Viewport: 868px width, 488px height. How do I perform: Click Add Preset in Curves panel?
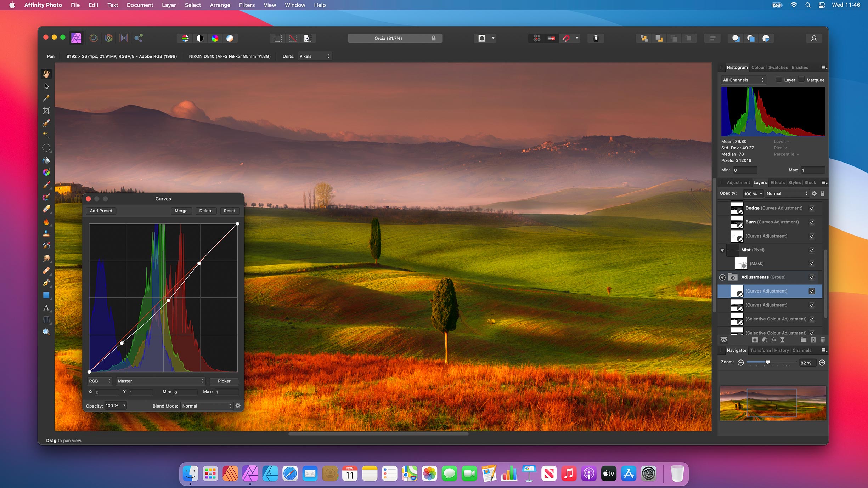pos(101,211)
